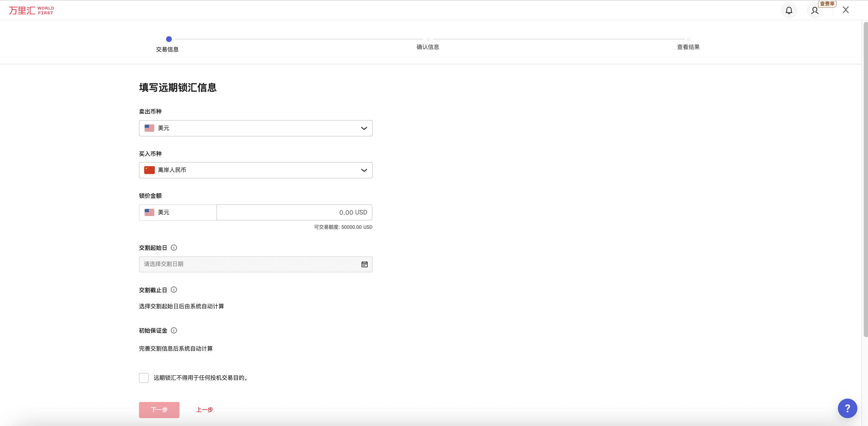Click info icon next to 交割截止日
Viewport: 868px width, 426px height.
pyautogui.click(x=174, y=290)
